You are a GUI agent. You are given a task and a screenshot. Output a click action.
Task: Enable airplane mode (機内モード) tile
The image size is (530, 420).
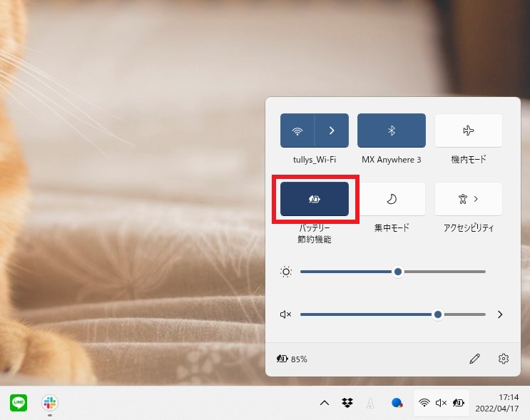[469, 130]
